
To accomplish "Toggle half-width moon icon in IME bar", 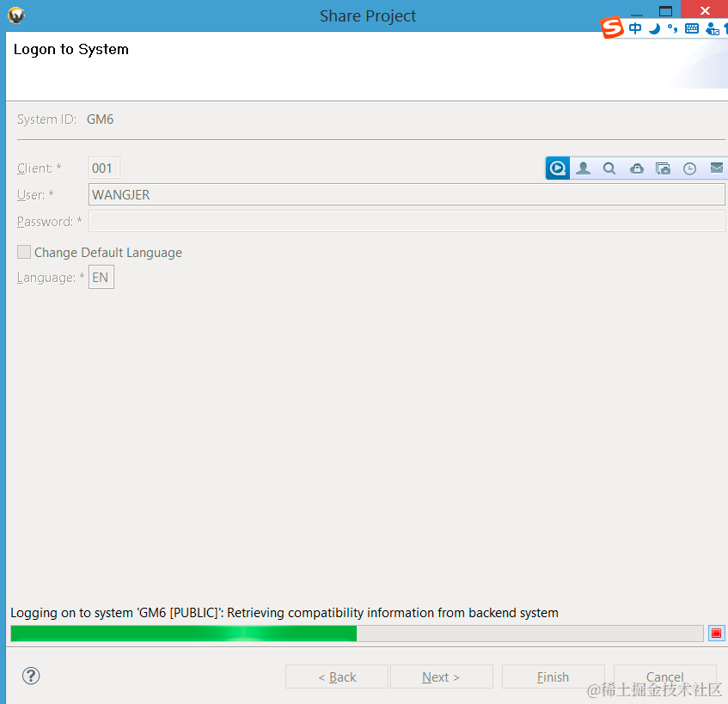I will point(655,28).
